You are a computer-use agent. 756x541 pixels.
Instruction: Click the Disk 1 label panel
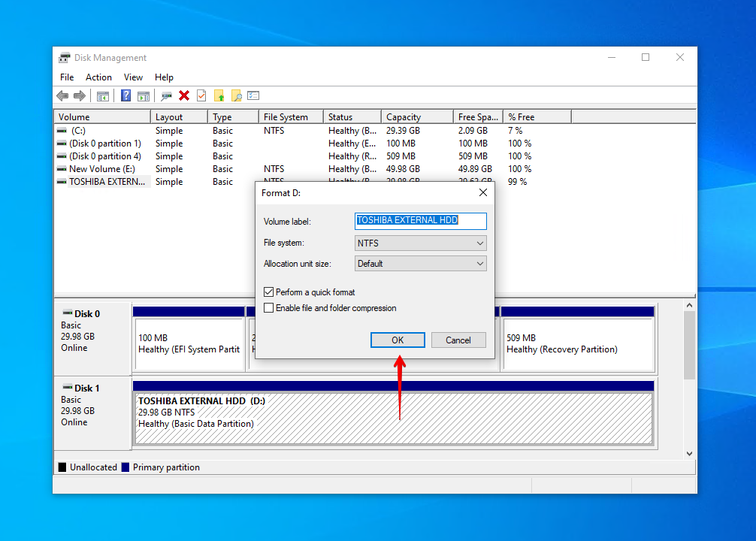pyautogui.click(x=92, y=413)
